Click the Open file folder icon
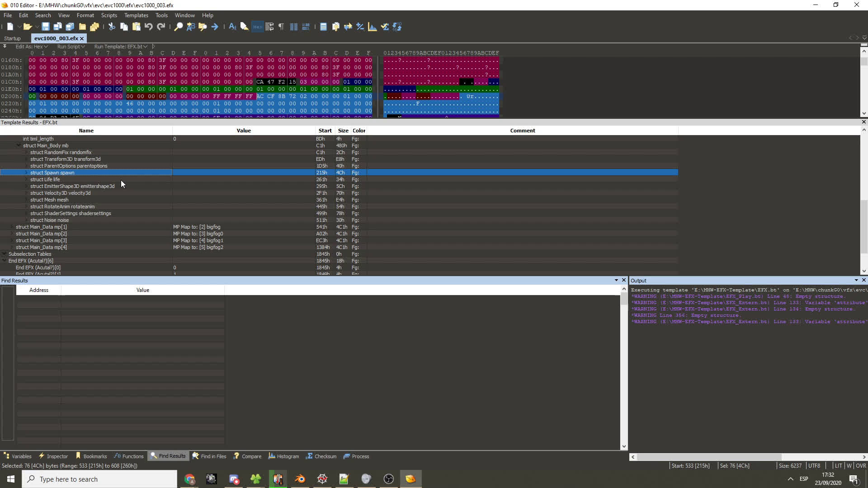Screen dimensions: 868x488 pos(28,27)
